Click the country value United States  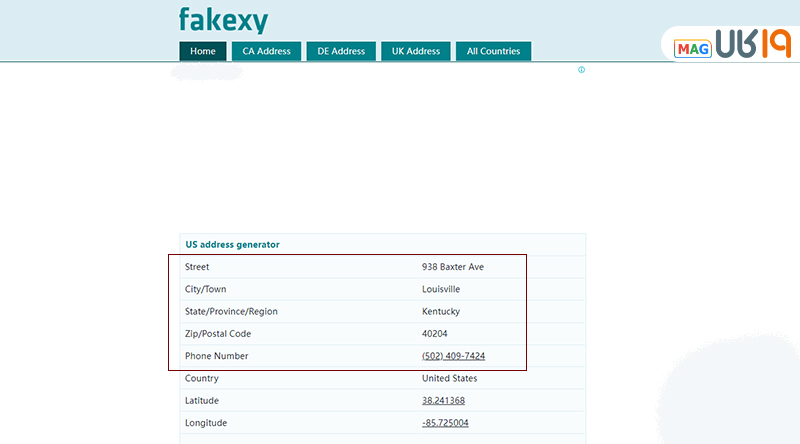tap(449, 378)
